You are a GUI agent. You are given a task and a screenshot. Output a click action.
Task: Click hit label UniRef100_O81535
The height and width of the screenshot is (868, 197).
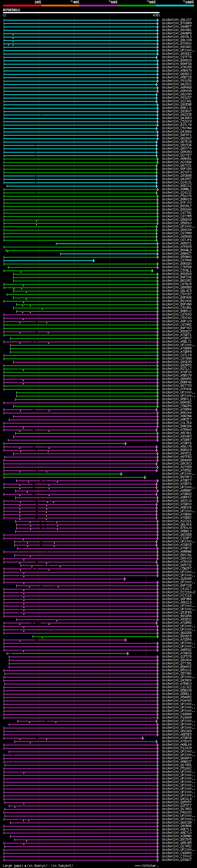click(x=176, y=115)
